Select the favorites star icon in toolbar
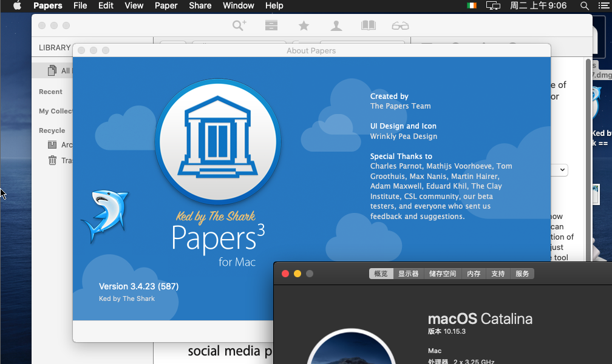The image size is (612, 364). 304,25
